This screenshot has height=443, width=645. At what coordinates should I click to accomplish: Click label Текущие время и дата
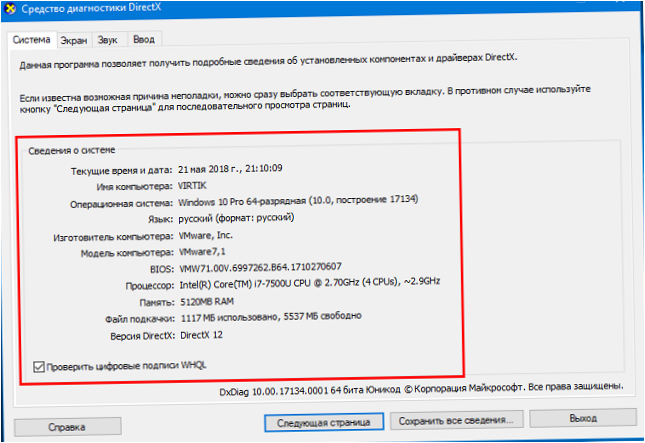click(121, 171)
